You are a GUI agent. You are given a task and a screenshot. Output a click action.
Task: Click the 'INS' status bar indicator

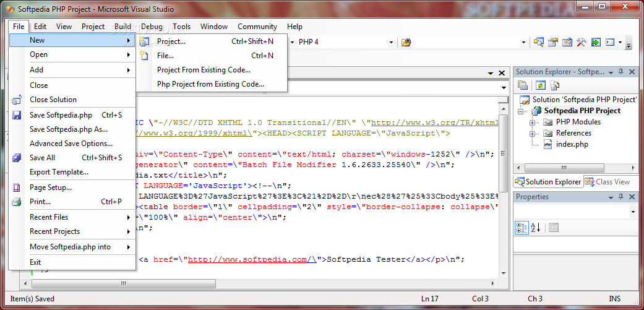click(615, 298)
